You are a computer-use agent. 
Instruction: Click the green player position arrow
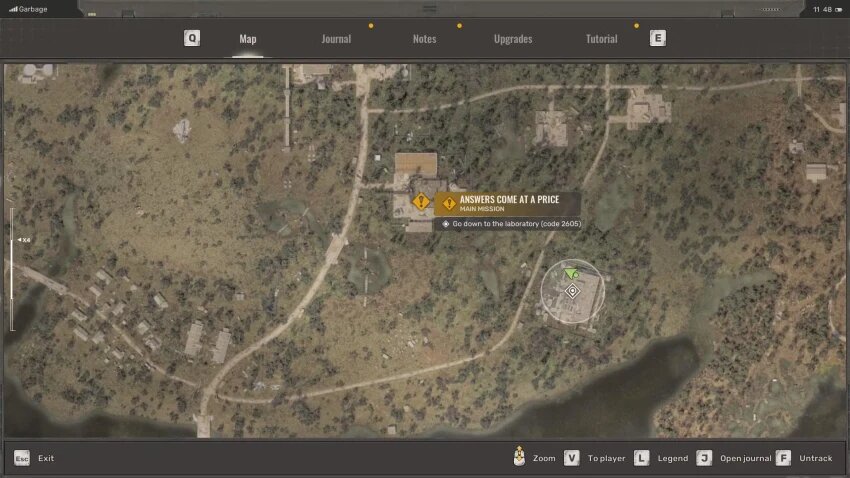[571, 274]
